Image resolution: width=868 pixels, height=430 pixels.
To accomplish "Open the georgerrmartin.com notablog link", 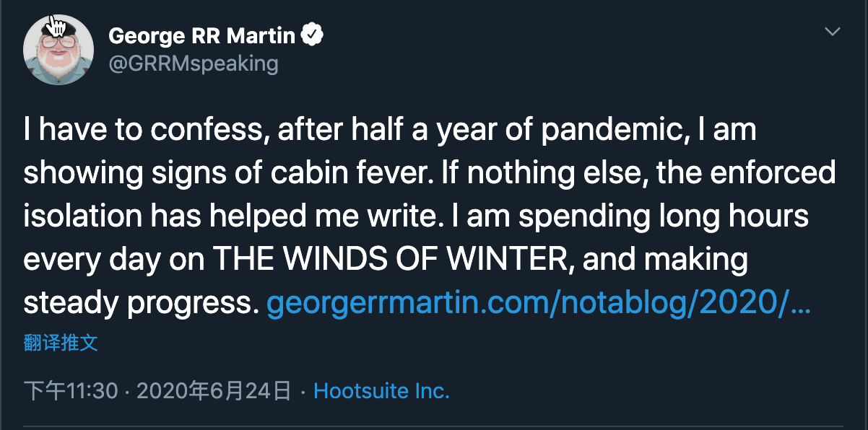I will pyautogui.click(x=527, y=304).
